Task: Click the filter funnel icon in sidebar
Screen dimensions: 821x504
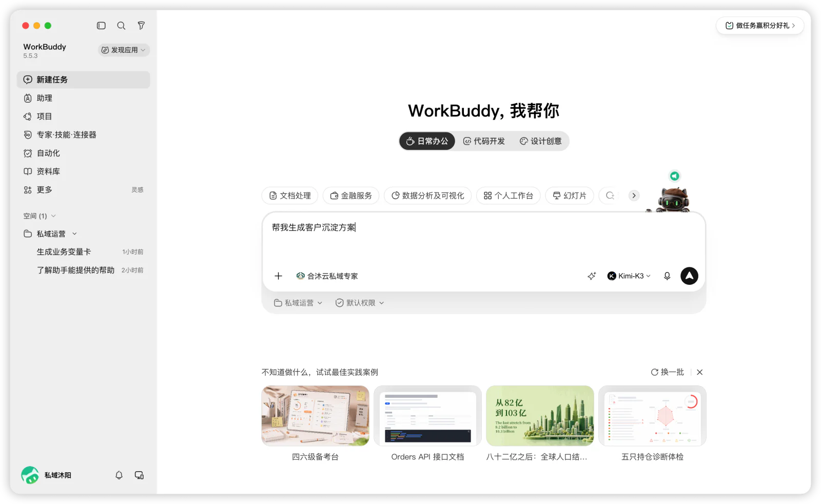Action: 141,26
